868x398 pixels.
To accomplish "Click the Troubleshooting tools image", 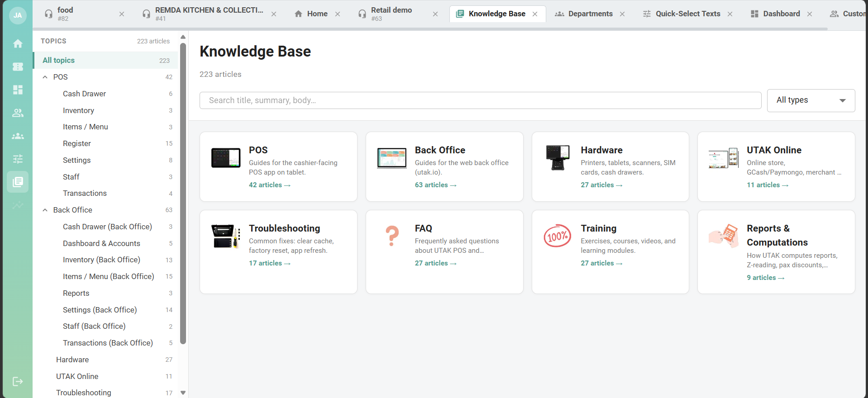I will 226,236.
